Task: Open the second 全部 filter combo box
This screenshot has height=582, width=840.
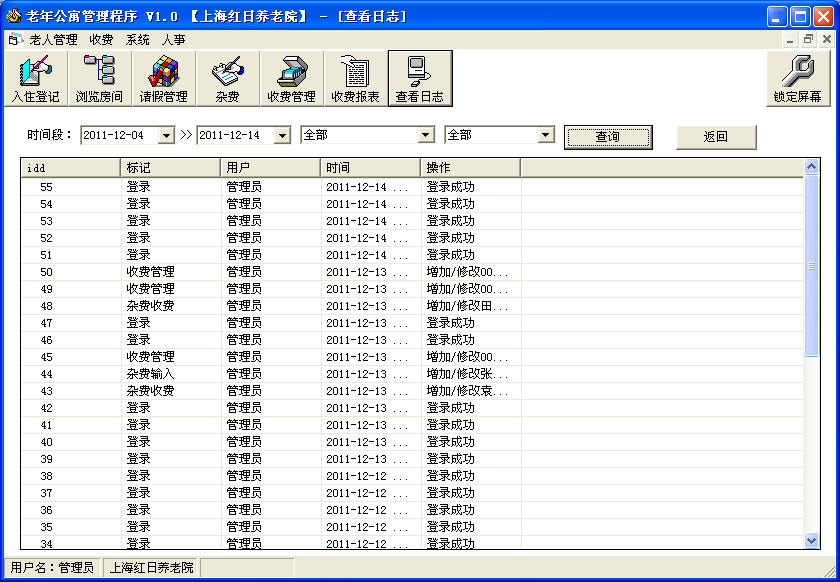Action: (545, 135)
